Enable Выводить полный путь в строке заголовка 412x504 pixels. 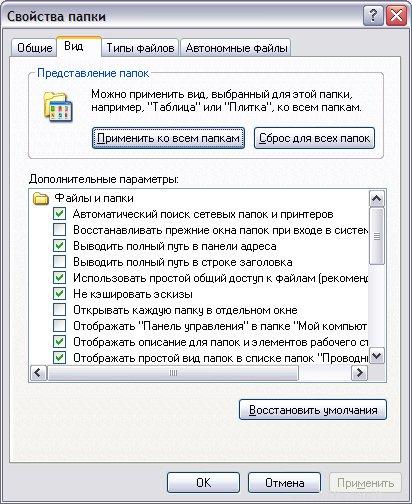(x=59, y=262)
